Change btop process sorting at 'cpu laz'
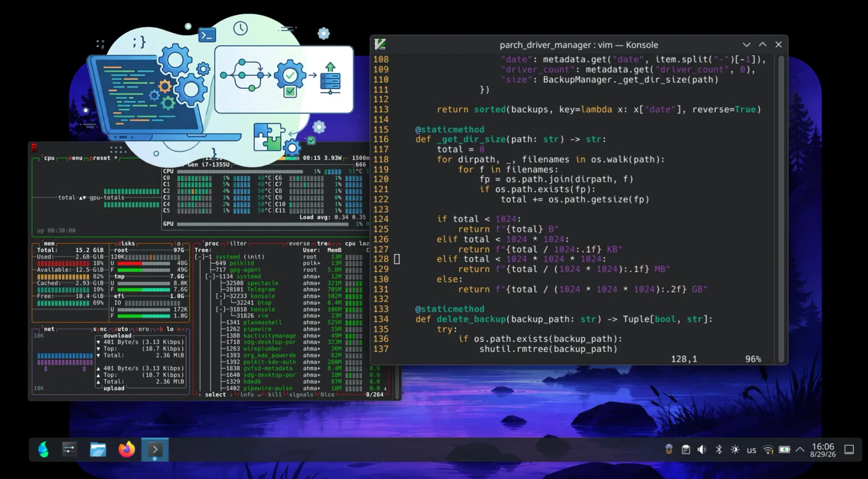The width and height of the screenshot is (868, 479). point(357,243)
